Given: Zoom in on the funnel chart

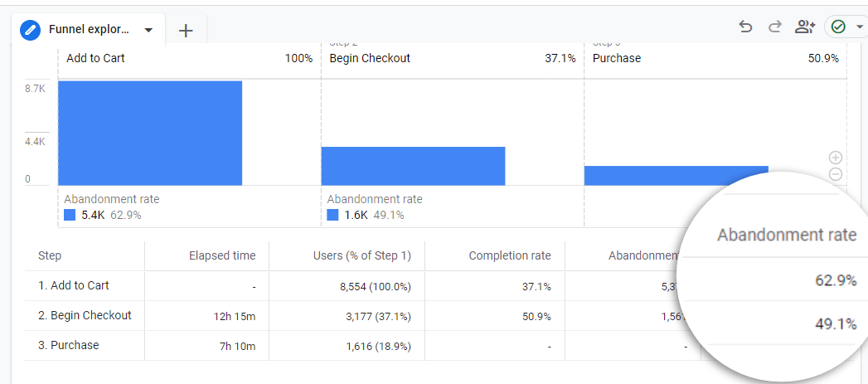Looking at the screenshot, I should pyautogui.click(x=836, y=158).
